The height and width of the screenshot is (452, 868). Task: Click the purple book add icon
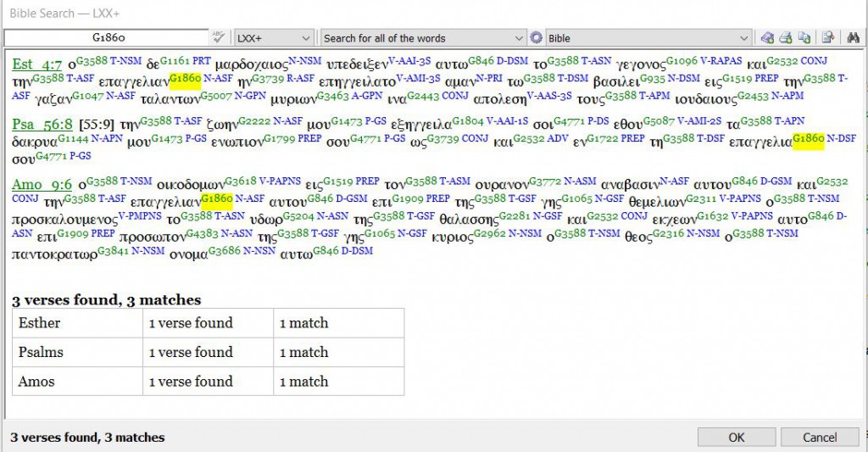coord(767,38)
